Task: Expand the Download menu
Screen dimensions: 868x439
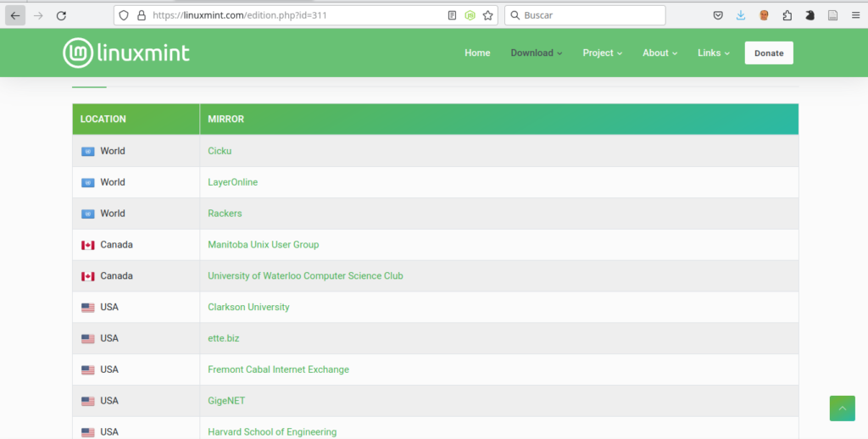Action: pos(537,53)
